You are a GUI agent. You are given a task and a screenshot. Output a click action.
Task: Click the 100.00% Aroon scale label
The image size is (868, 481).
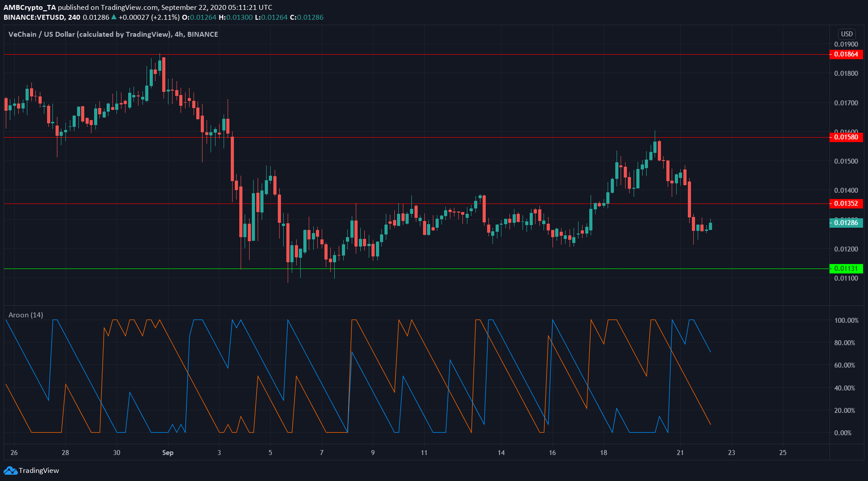click(846, 321)
